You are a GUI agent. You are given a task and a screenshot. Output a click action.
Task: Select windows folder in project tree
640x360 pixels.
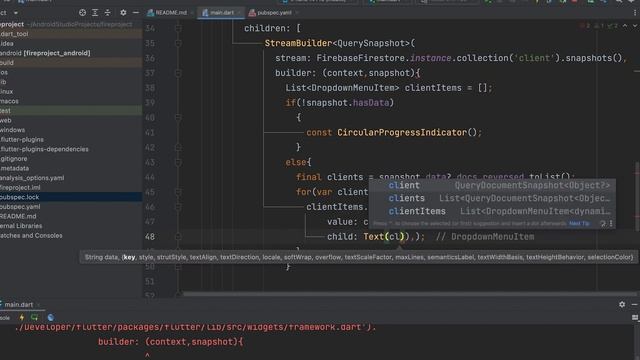coord(71,130)
